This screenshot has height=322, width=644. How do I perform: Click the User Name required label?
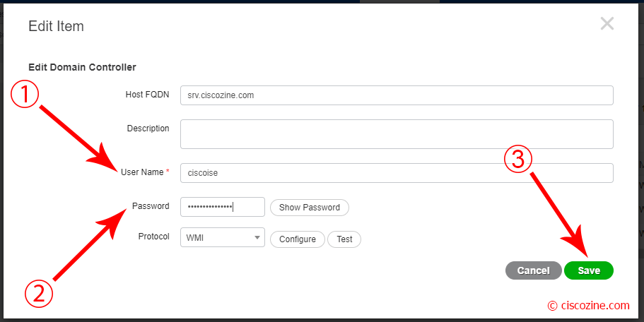pyautogui.click(x=145, y=172)
